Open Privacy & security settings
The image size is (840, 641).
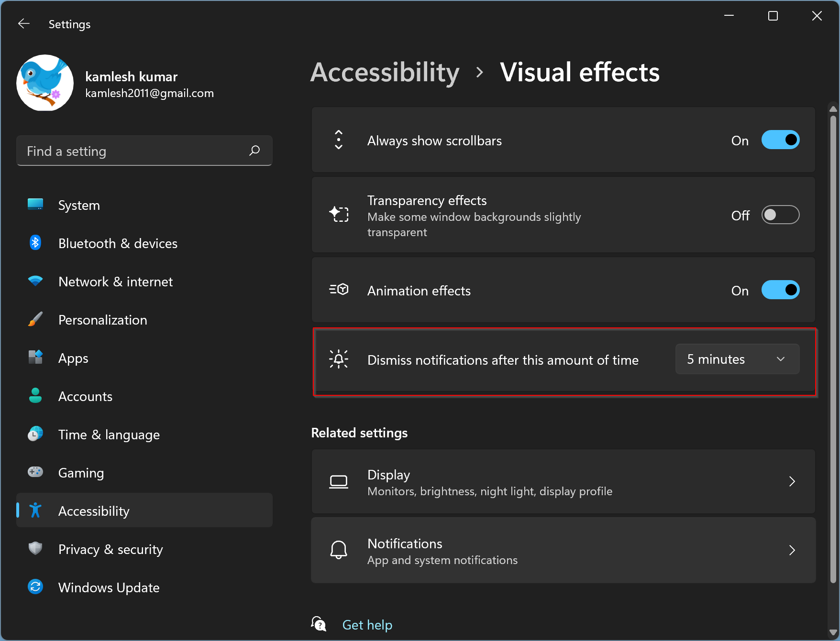(x=144, y=549)
